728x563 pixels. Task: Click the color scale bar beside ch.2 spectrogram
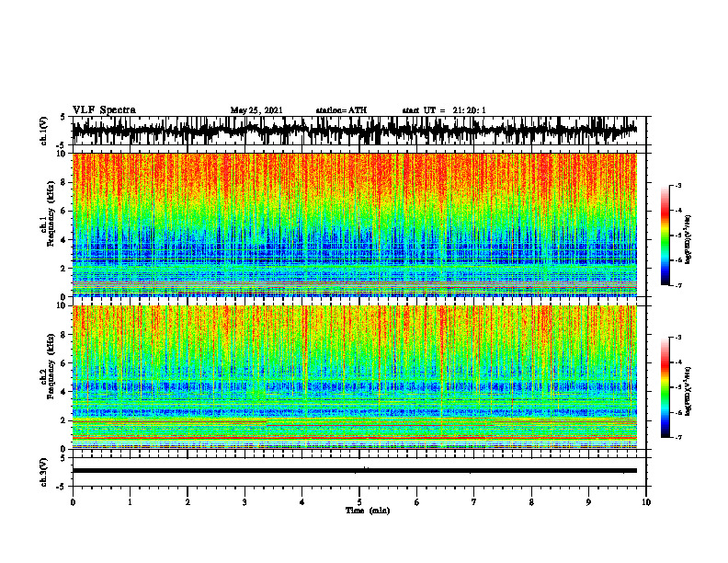[665, 387]
